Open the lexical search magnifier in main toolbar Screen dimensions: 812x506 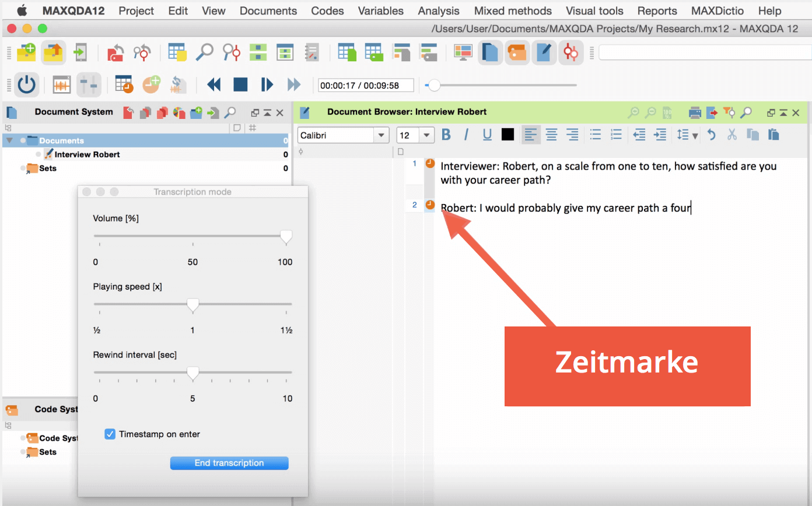point(204,52)
